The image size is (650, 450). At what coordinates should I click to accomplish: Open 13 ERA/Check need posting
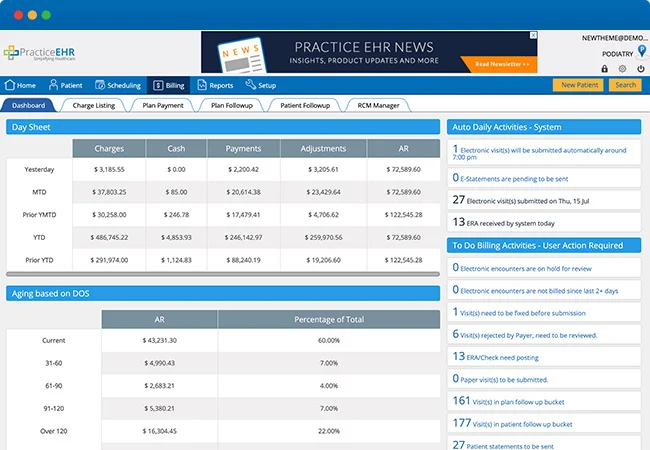point(544,357)
